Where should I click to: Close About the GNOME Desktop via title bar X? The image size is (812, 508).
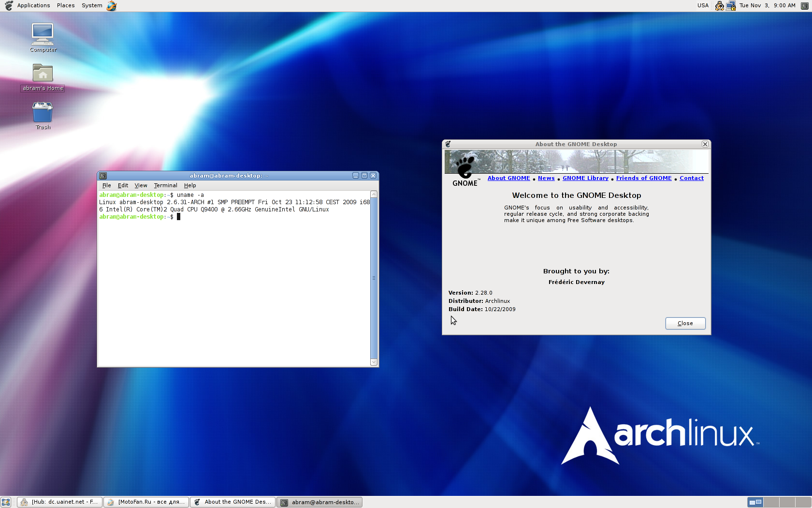(x=705, y=144)
